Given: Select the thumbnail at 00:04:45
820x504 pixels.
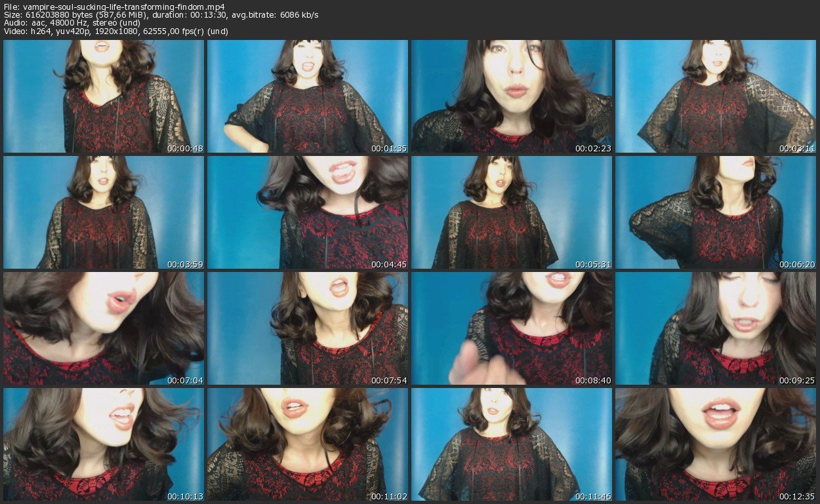Looking at the screenshot, I should [x=308, y=212].
